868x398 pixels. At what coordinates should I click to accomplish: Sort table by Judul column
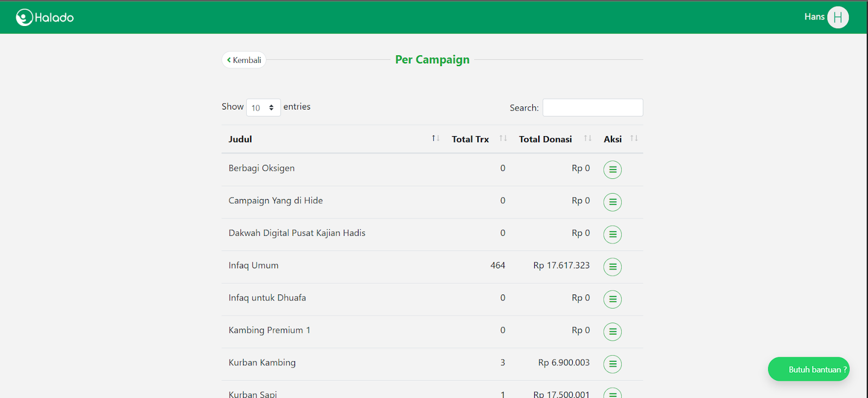240,139
